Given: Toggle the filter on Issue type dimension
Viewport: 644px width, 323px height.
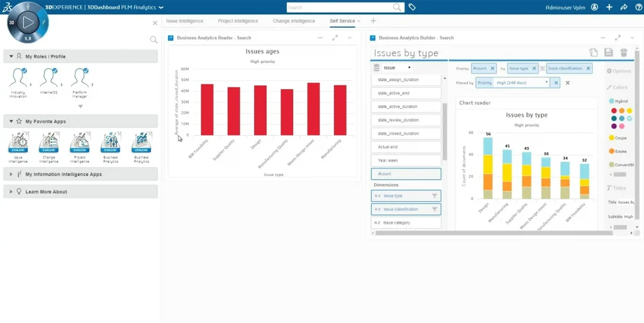Looking at the screenshot, I should tap(435, 196).
